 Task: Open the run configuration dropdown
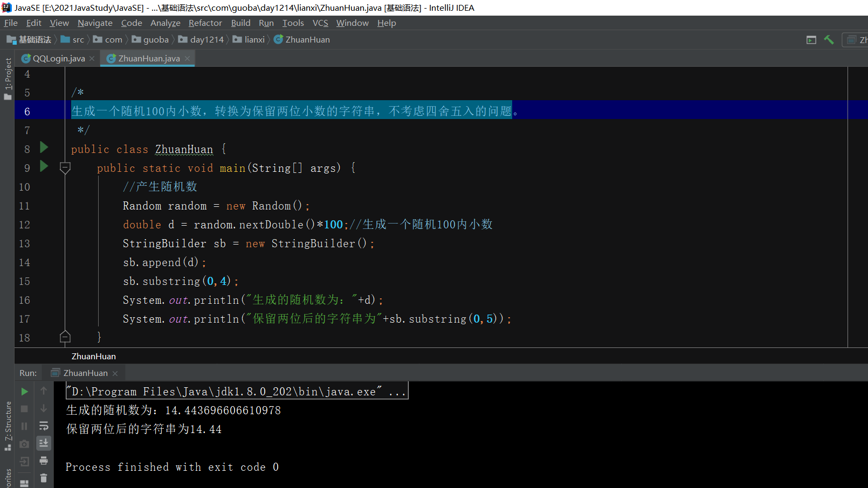tap(856, 40)
